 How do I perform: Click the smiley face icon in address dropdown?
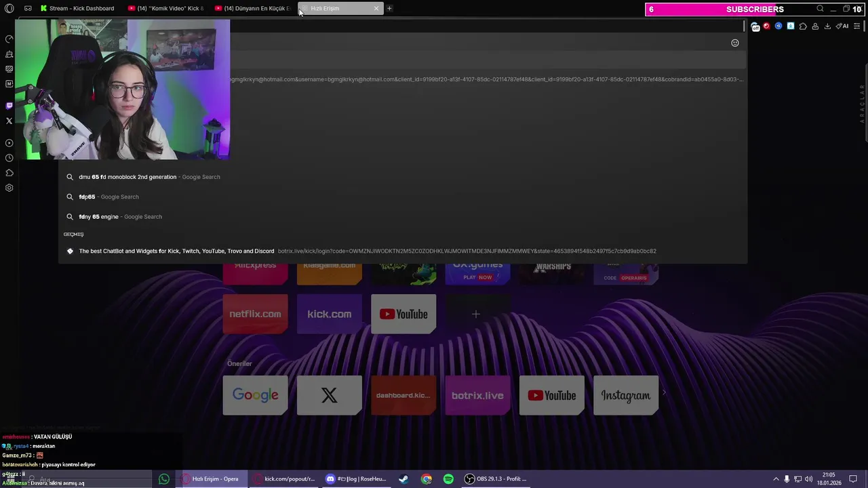(x=735, y=43)
